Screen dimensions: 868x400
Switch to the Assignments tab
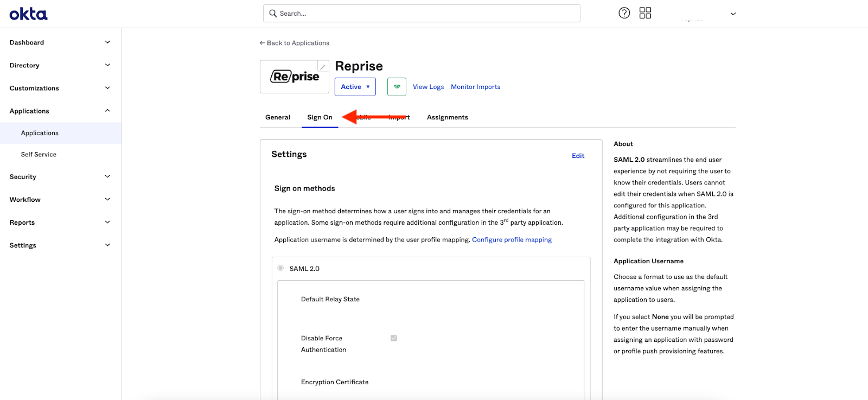click(x=448, y=117)
